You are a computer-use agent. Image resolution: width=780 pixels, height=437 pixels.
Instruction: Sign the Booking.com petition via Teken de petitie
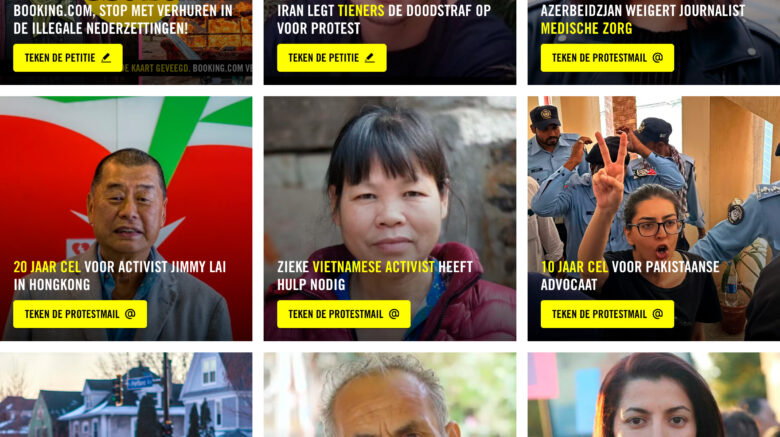[68, 58]
